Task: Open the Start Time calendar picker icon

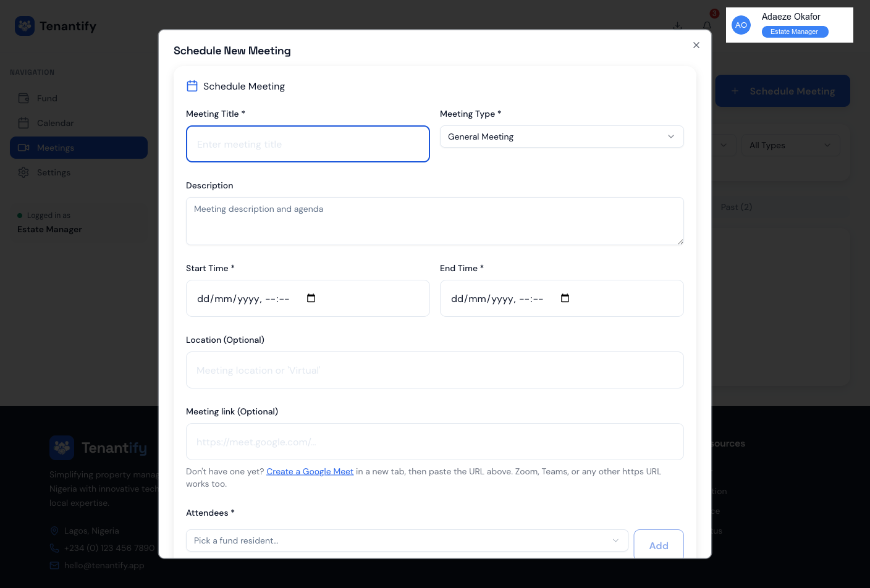Action: [311, 298]
